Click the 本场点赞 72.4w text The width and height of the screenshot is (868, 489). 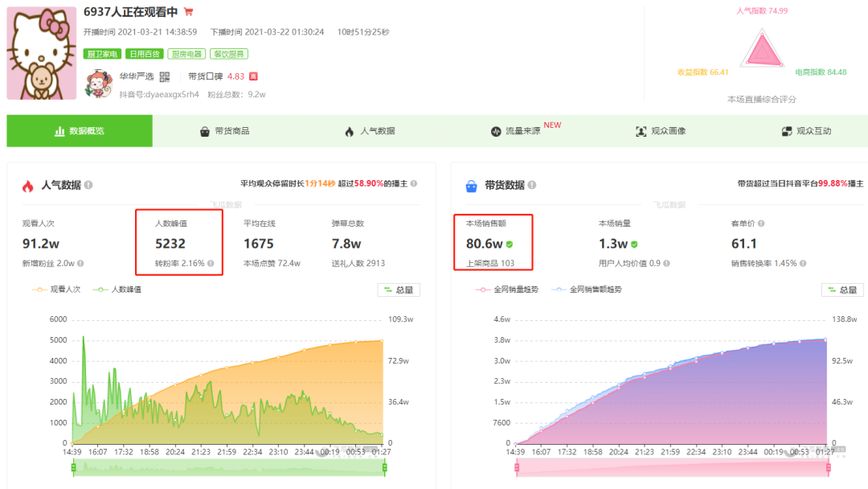[272, 264]
